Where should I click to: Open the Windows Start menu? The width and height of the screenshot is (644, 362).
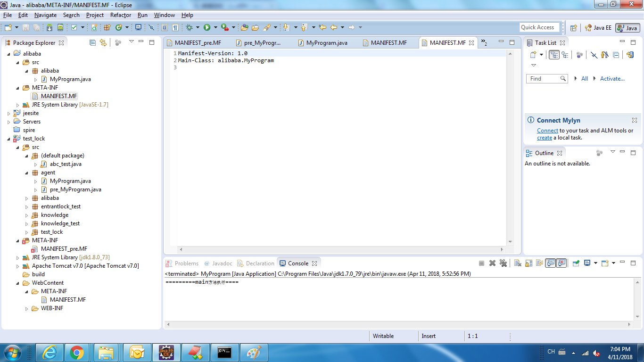pyautogui.click(x=12, y=352)
